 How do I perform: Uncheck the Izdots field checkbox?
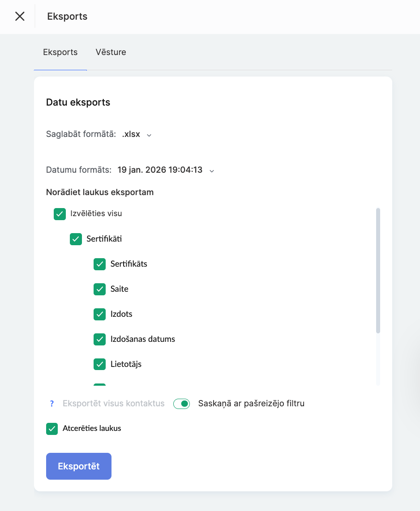[99, 314]
